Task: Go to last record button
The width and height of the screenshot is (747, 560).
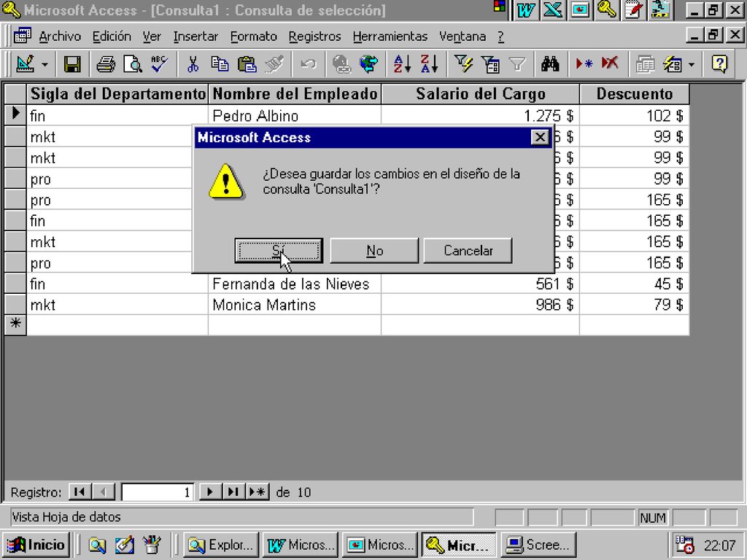Action: pos(233,492)
